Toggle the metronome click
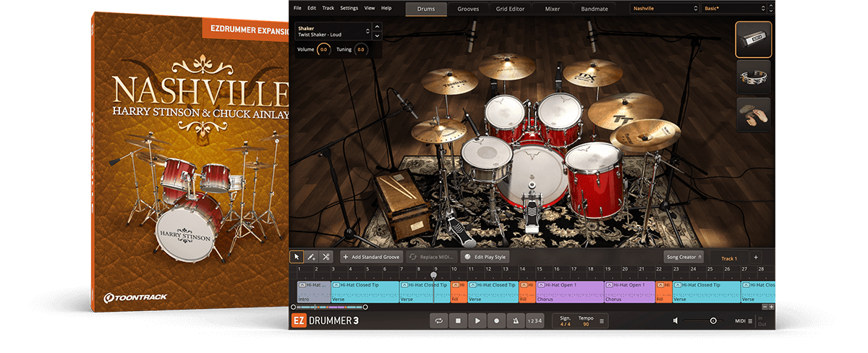This screenshot has height=353, width=868. pos(515,320)
